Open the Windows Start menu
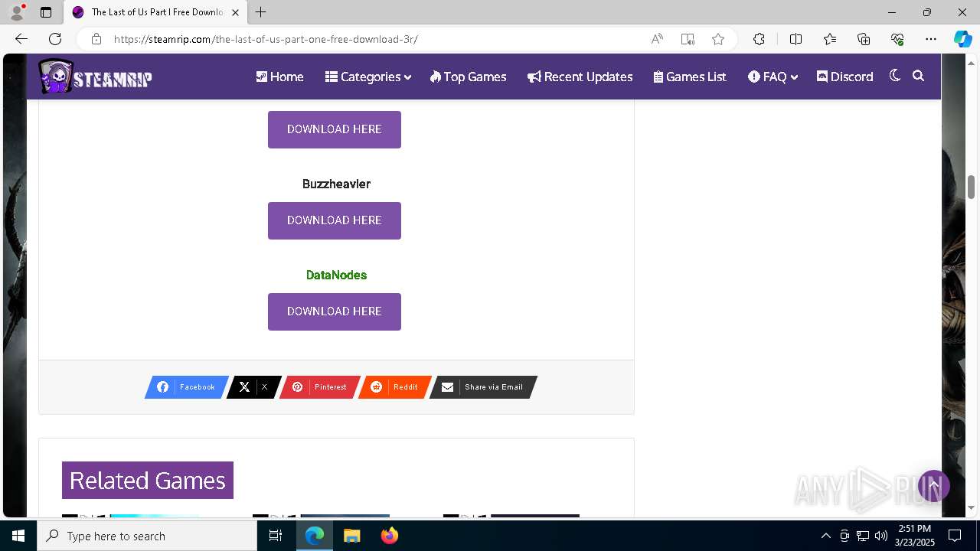This screenshot has height=551, width=980. click(18, 536)
